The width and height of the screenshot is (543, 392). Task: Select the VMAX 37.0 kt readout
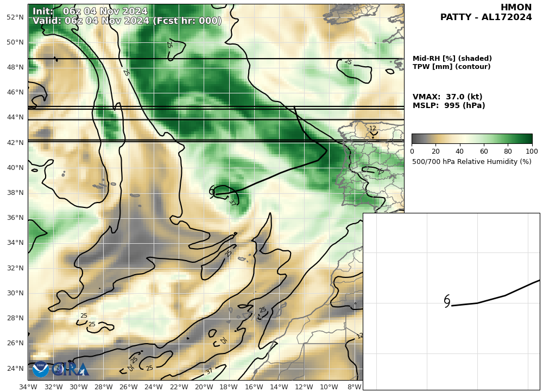pos(447,97)
